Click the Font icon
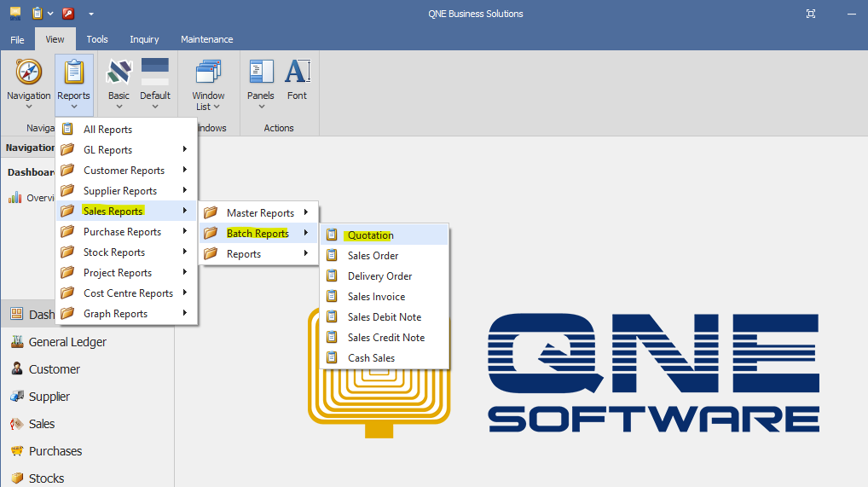 [x=298, y=72]
